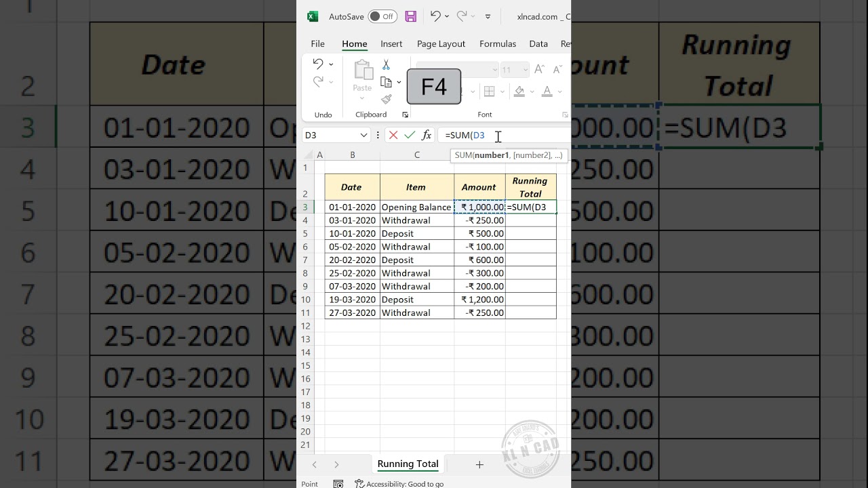Select the row 12 header
868x488 pixels.
click(306, 326)
